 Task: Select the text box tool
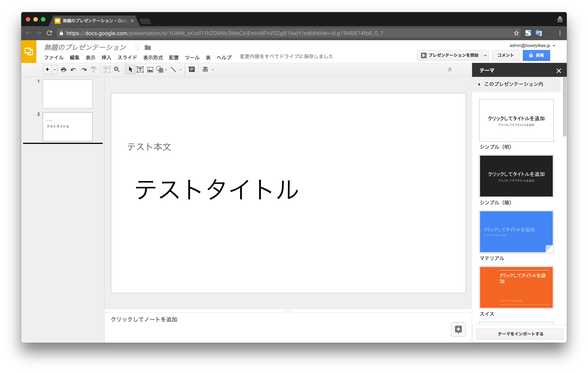click(140, 70)
